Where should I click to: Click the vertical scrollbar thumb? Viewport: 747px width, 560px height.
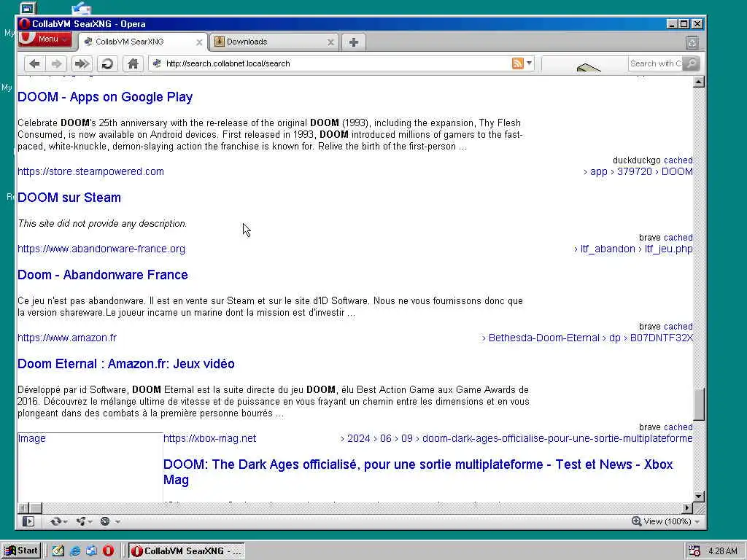pyautogui.click(x=698, y=404)
